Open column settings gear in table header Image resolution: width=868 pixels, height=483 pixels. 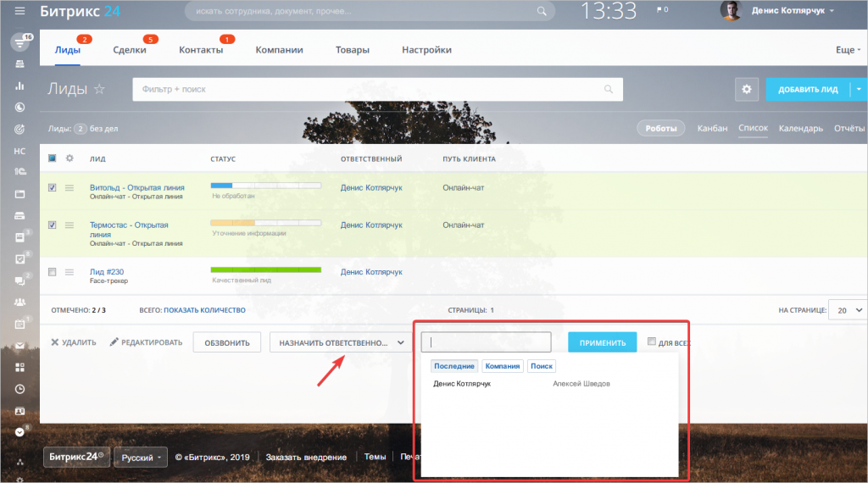click(x=70, y=158)
